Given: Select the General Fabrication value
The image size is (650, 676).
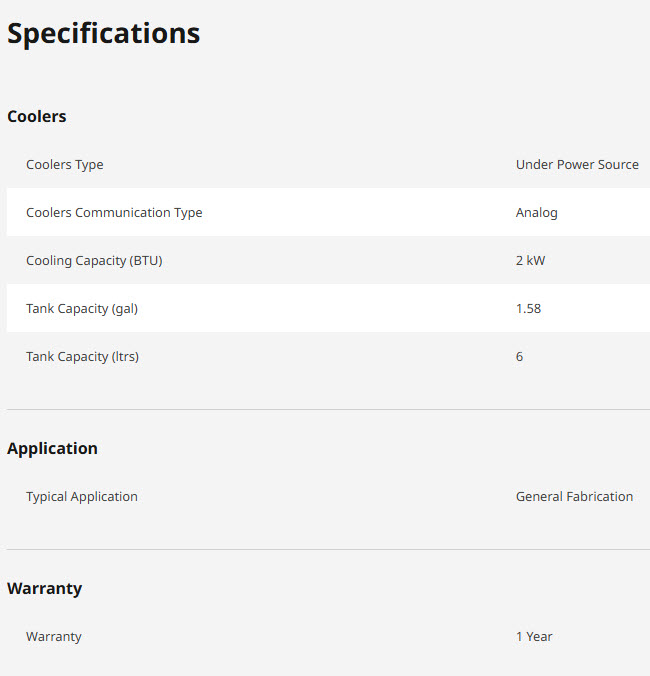Looking at the screenshot, I should tap(574, 496).
